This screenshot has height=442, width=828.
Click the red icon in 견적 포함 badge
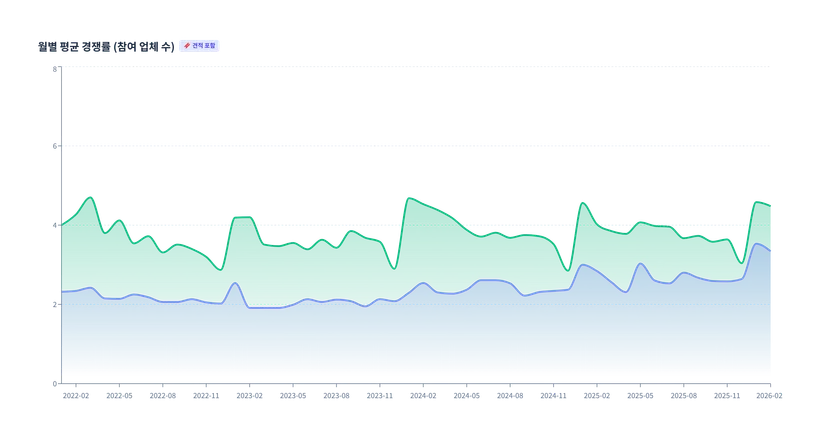coord(186,46)
